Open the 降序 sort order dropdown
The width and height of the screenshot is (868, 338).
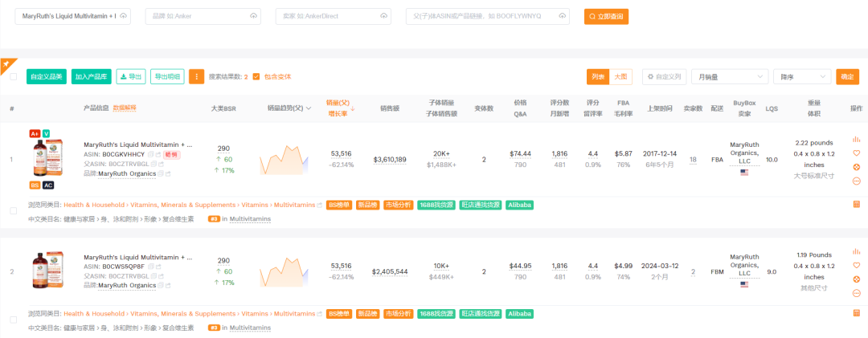[801, 76]
